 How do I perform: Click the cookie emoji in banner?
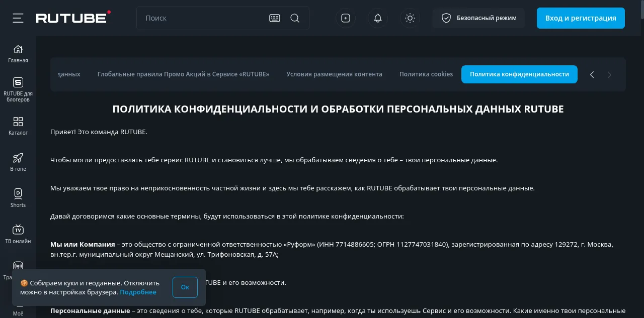[x=24, y=283]
